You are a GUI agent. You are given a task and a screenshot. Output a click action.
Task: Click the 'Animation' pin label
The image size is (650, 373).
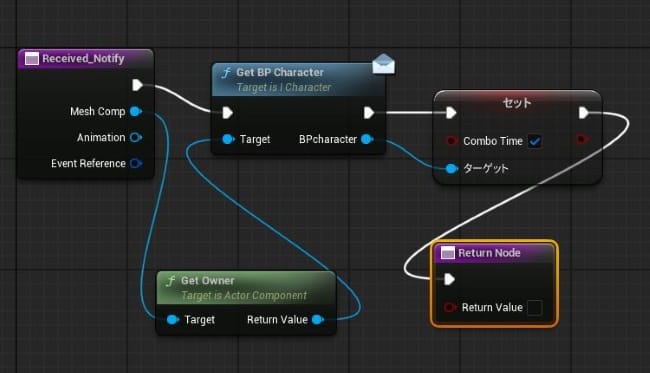(x=101, y=137)
